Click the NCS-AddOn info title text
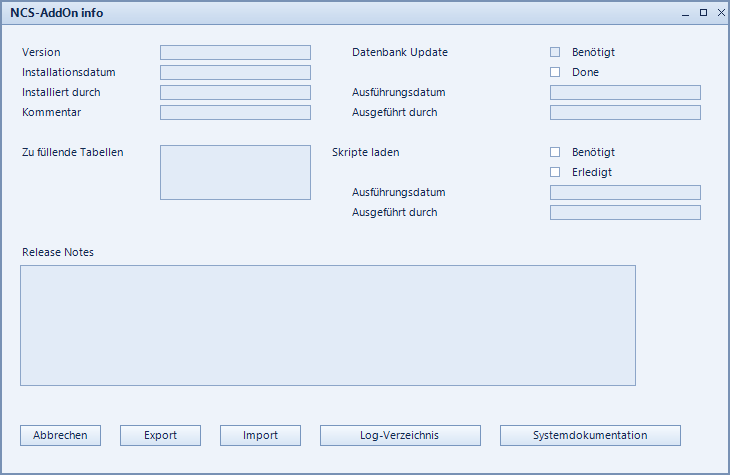 click(x=57, y=13)
